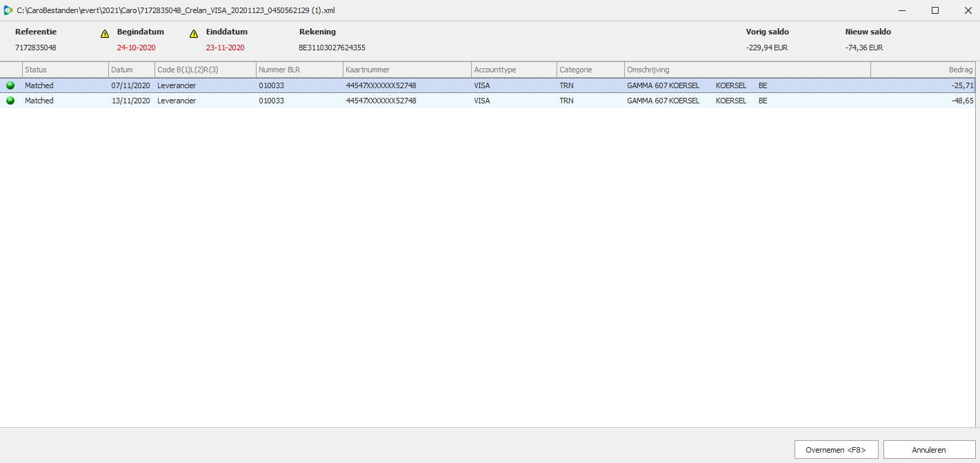Click the Categorie column header

591,70
